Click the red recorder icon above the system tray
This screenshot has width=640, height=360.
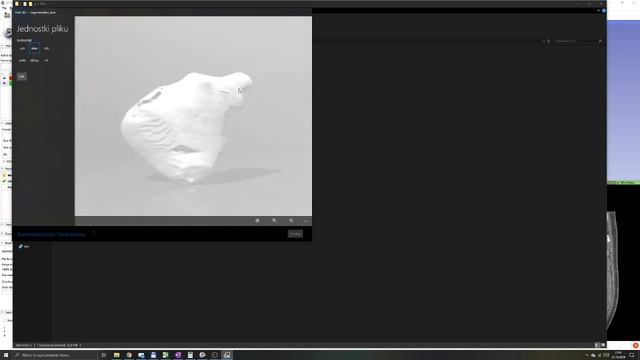tap(636, 345)
